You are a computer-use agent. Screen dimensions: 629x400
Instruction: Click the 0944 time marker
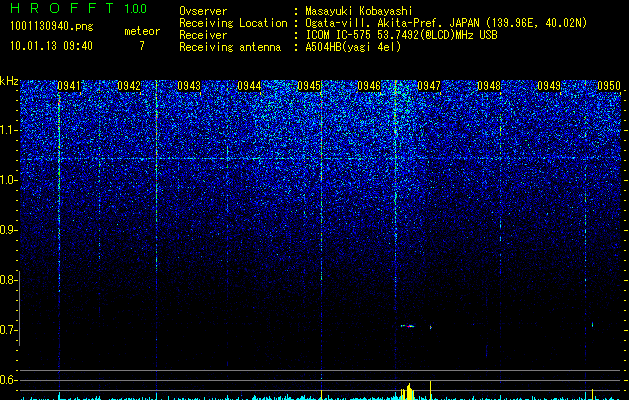pyautogui.click(x=249, y=86)
